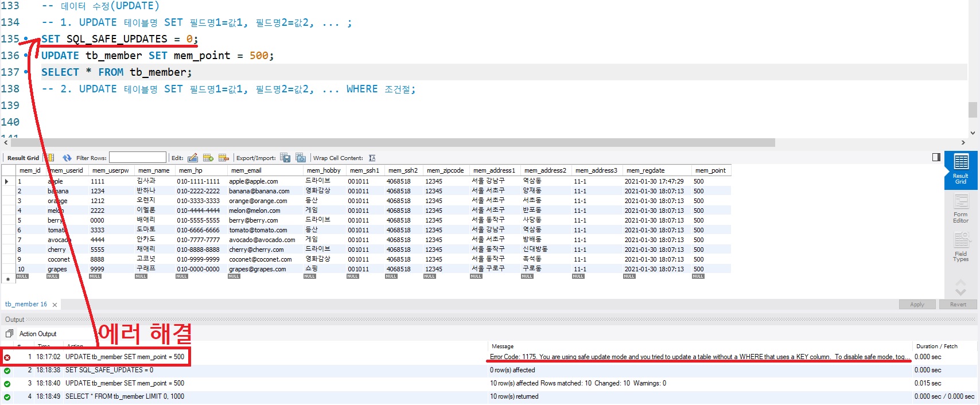
Task: Sort by the mem_zipcode column header
Action: (445, 170)
